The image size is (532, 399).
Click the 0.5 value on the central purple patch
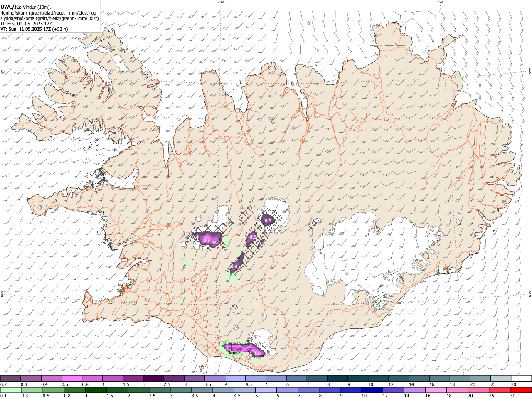(x=253, y=236)
